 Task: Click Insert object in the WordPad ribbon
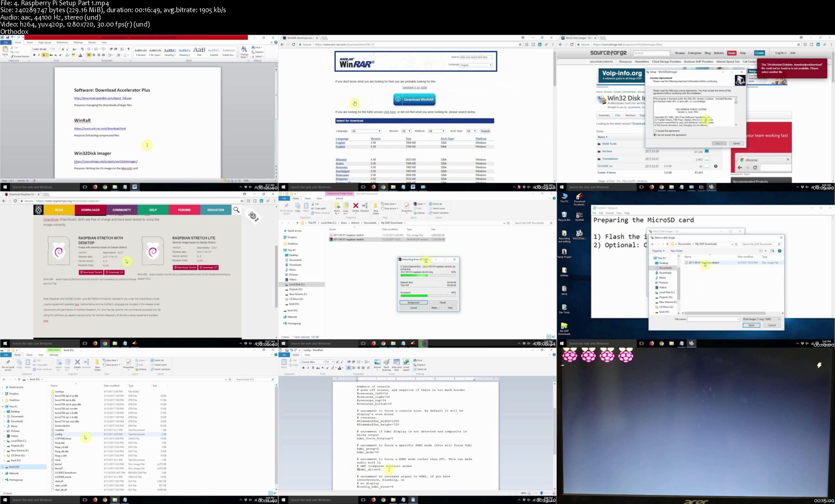pos(406,365)
